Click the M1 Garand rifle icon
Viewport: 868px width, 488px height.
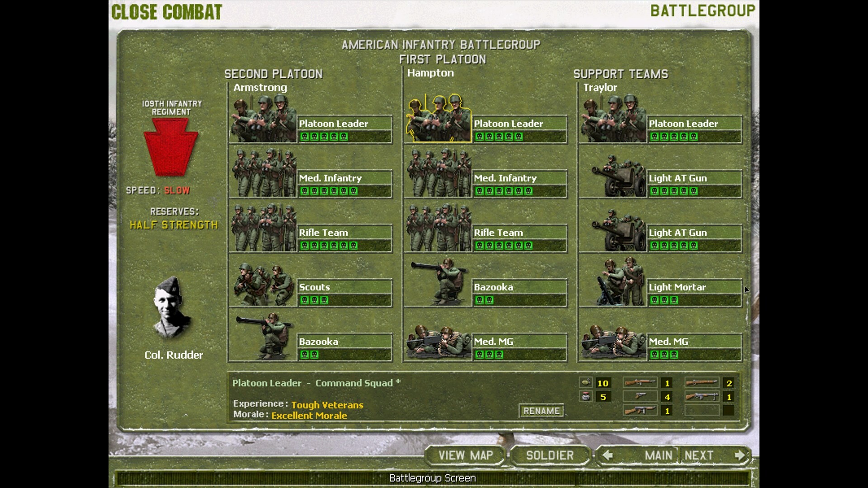[x=701, y=383]
